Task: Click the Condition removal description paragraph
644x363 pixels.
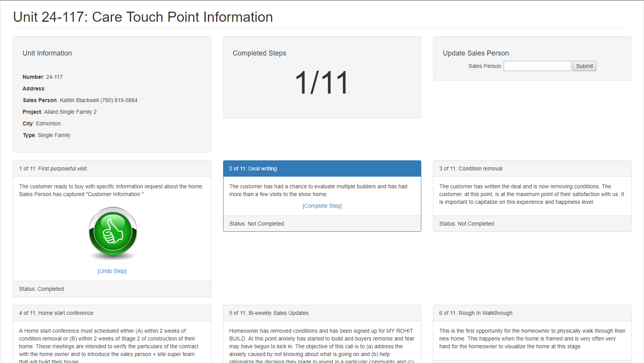Action: [532, 194]
